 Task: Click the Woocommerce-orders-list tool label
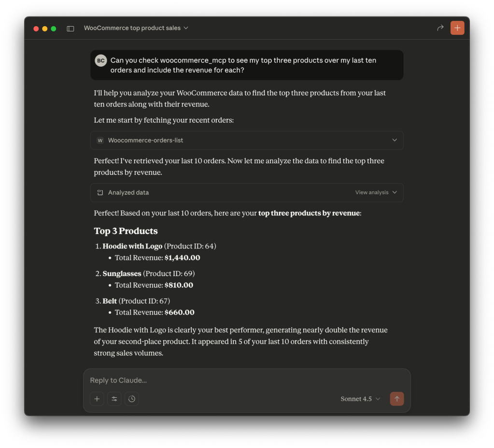tap(145, 141)
